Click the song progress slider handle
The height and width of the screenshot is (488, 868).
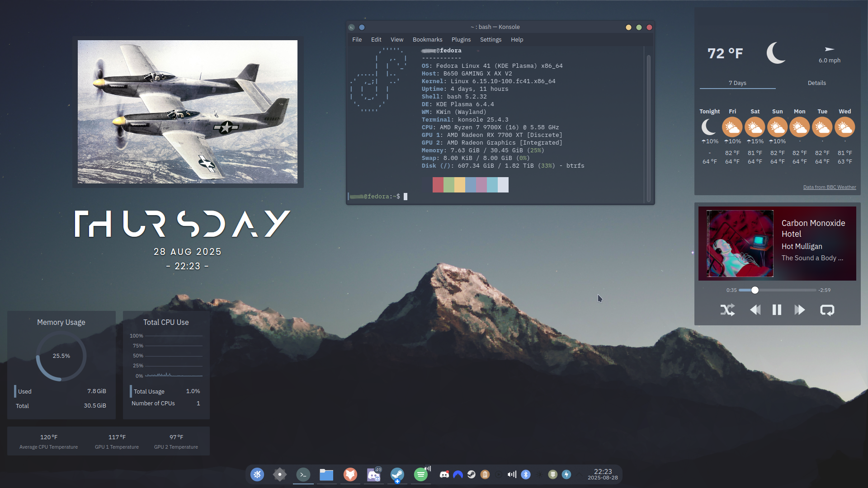point(755,290)
